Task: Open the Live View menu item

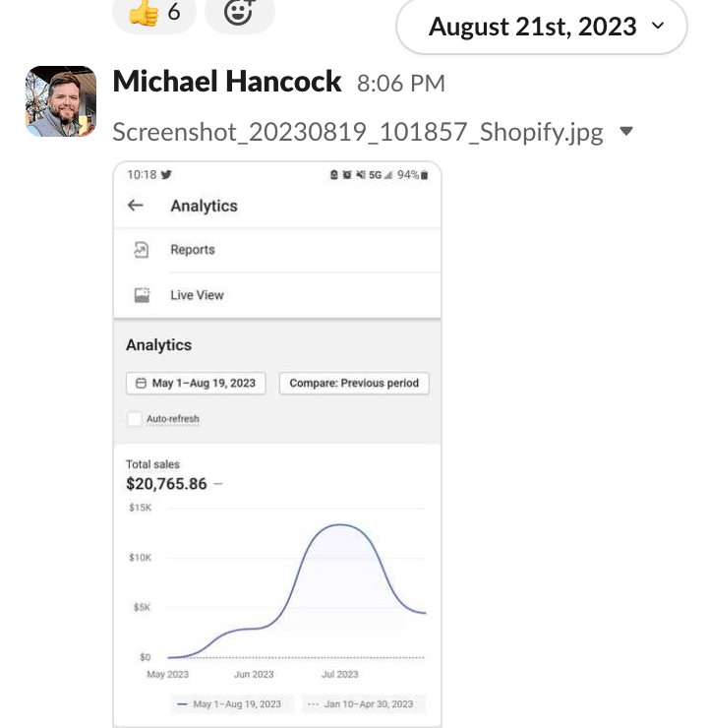Action: pos(197,295)
